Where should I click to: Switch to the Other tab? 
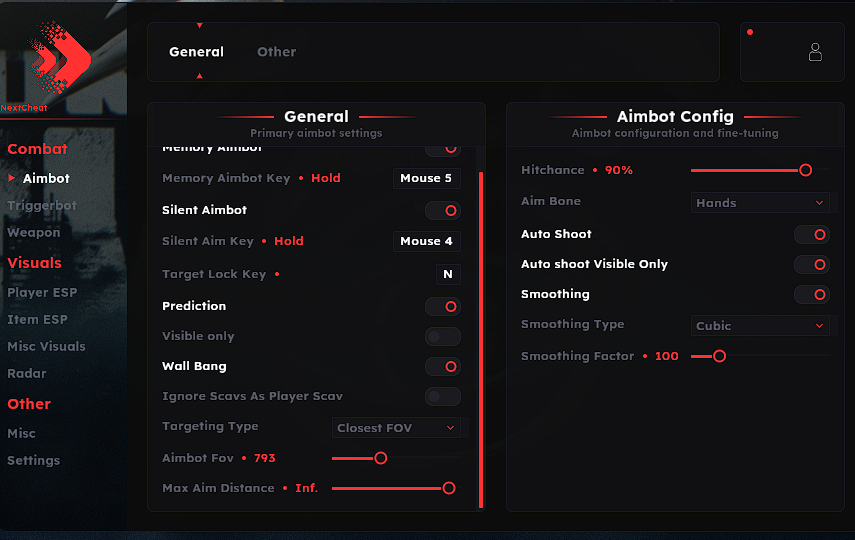[276, 52]
